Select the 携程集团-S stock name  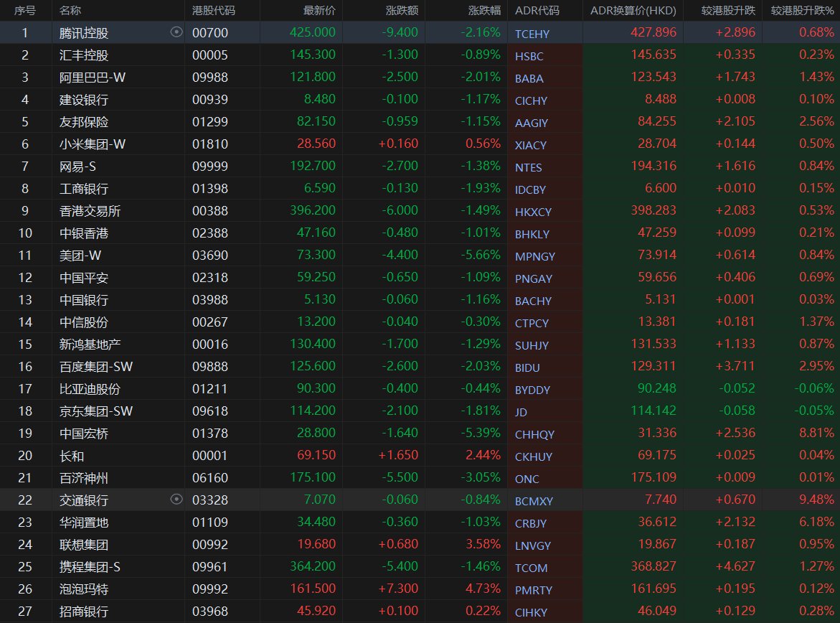coord(90,567)
